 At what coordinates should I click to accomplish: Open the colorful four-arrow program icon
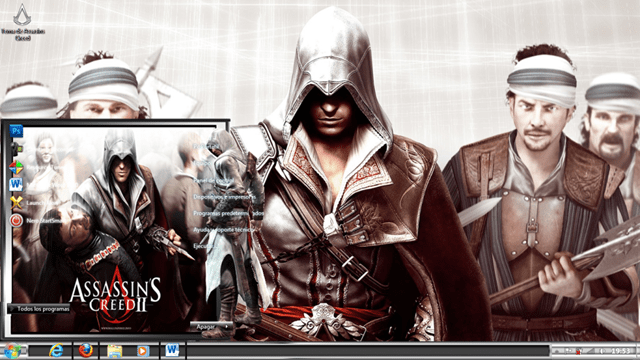[x=16, y=167]
